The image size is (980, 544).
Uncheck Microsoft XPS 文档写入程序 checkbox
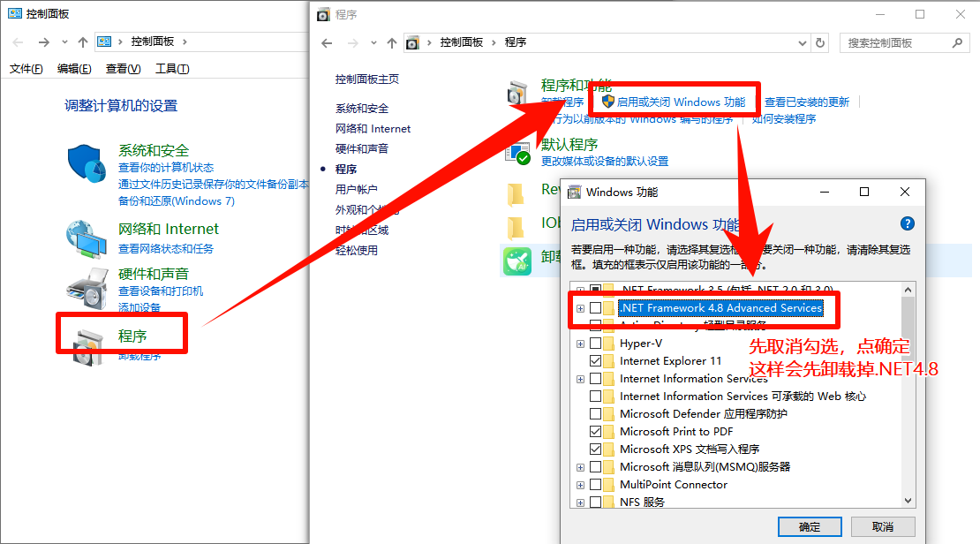tap(596, 449)
